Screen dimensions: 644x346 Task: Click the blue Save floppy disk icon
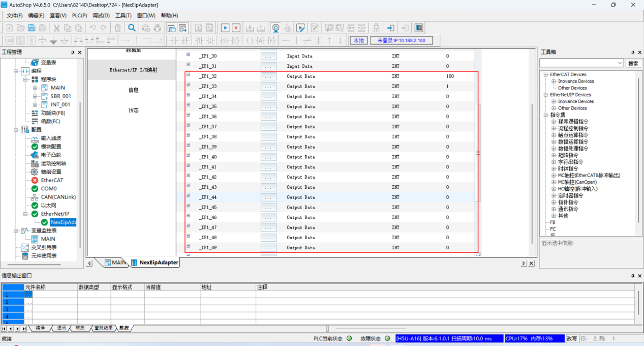coord(32,28)
